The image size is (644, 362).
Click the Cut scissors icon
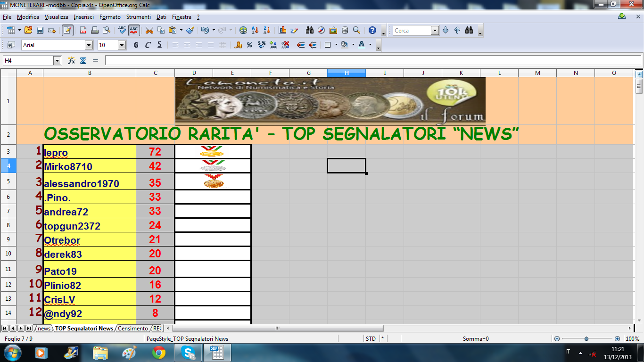pos(149,30)
